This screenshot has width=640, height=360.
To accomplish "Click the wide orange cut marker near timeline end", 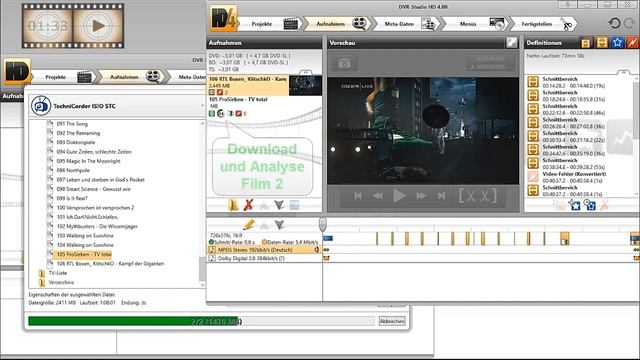I will tap(564, 238).
